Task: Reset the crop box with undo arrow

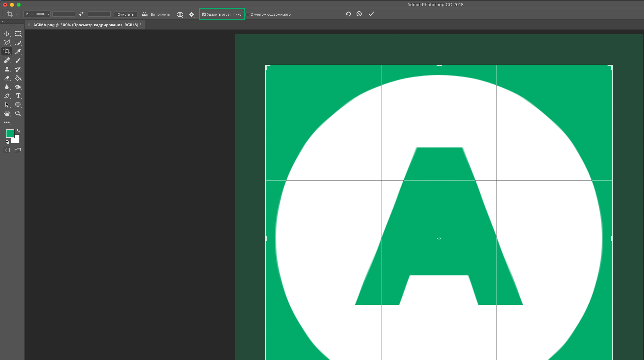Action: (x=348, y=14)
